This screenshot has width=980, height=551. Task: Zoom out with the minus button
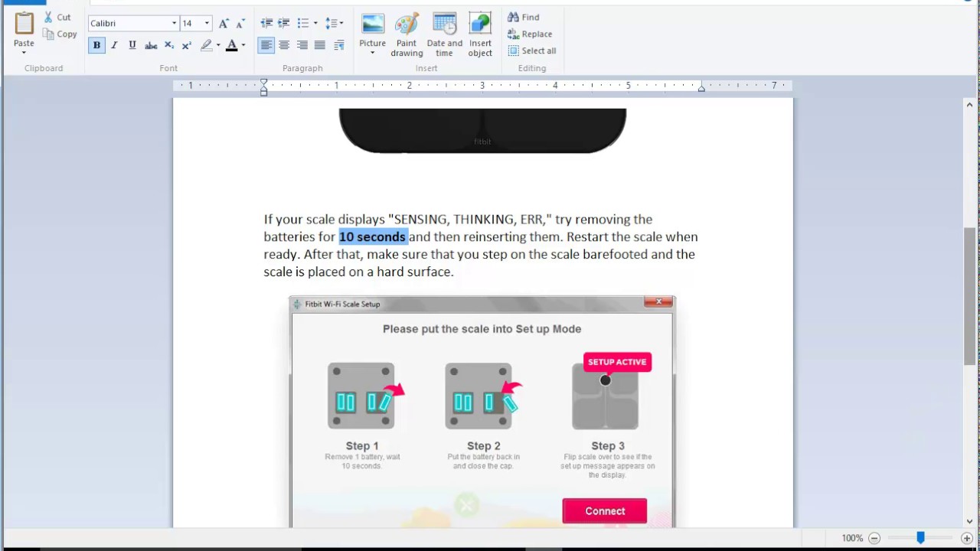click(874, 538)
